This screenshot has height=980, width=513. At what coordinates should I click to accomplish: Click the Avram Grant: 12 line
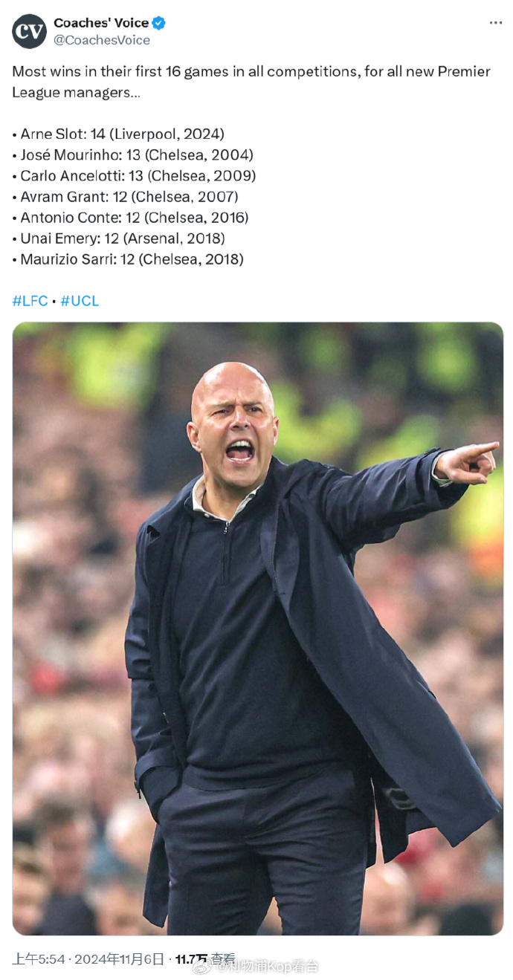(x=126, y=197)
